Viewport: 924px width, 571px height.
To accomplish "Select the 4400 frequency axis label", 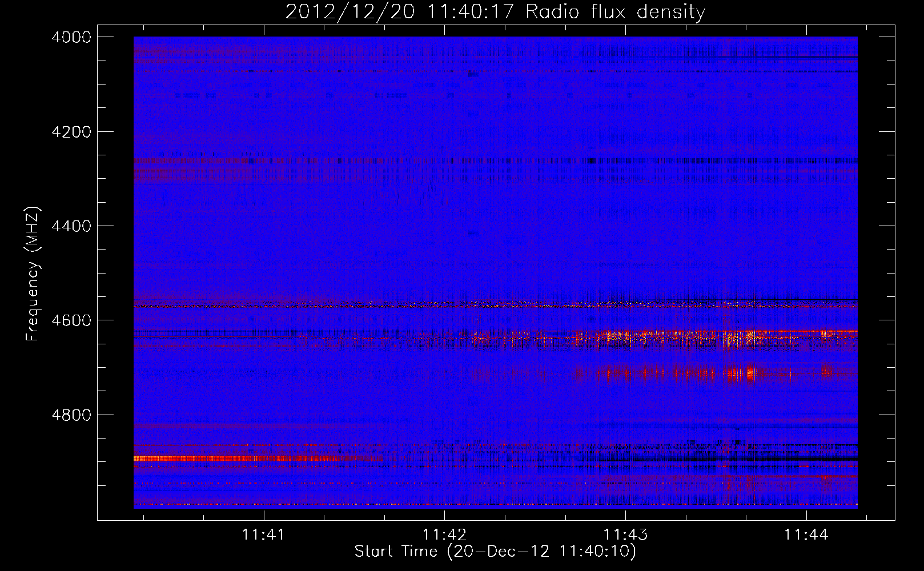I will [71, 226].
